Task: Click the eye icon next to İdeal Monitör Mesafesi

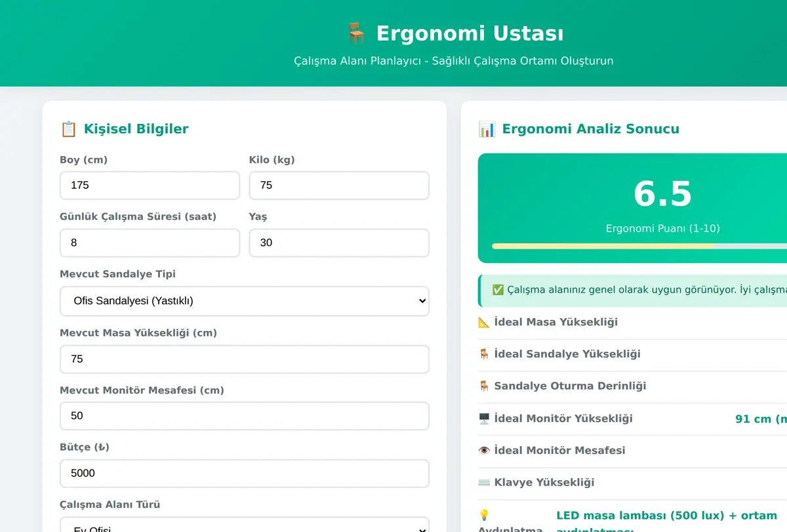Action: [x=484, y=451]
